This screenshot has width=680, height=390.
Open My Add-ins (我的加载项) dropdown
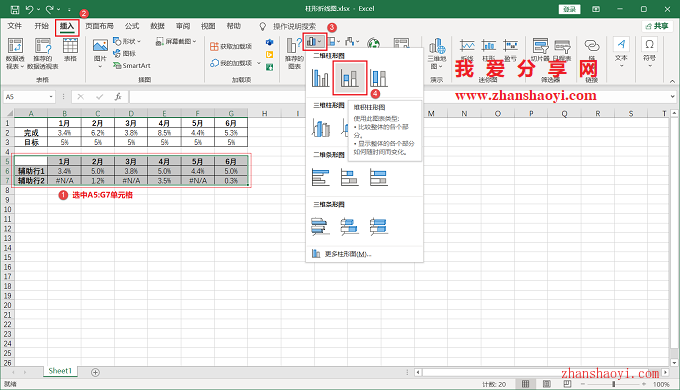pos(235,63)
